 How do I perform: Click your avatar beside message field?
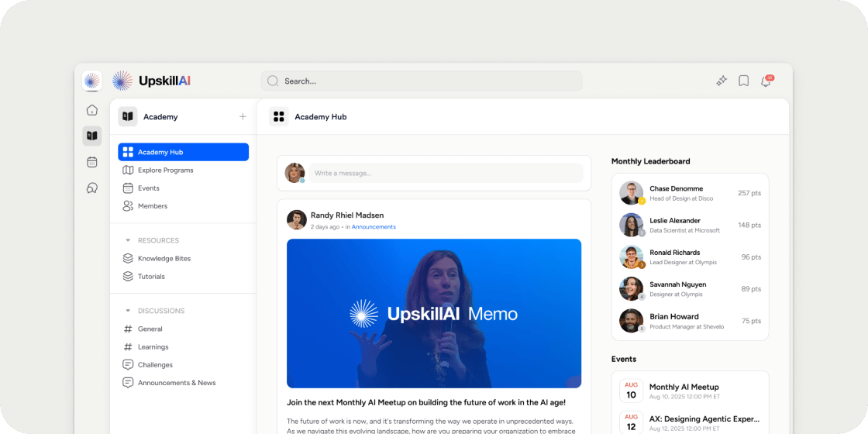295,173
